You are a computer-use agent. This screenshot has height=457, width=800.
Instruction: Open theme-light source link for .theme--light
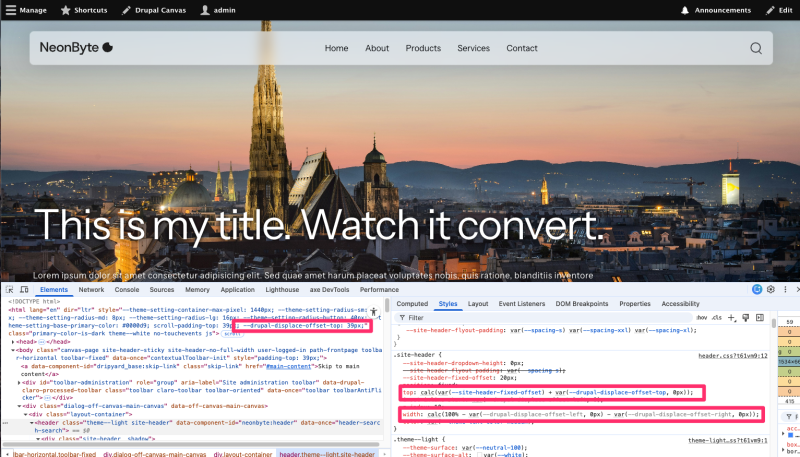[x=728, y=440]
